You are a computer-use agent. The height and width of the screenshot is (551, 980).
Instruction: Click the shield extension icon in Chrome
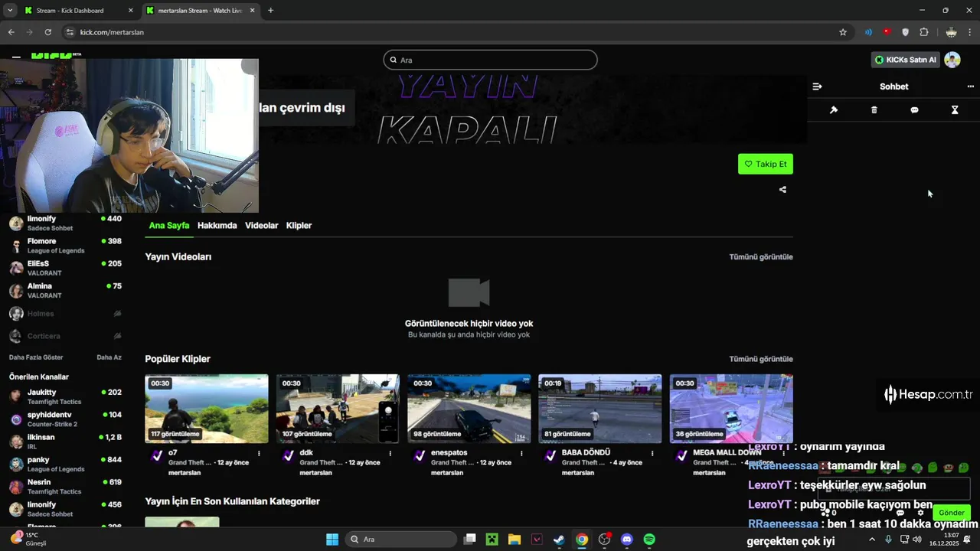(906, 32)
